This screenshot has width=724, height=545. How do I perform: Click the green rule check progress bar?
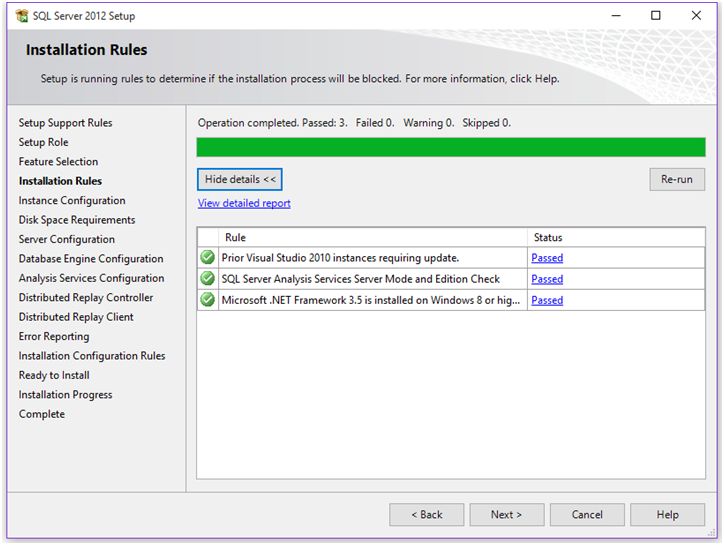pos(451,147)
